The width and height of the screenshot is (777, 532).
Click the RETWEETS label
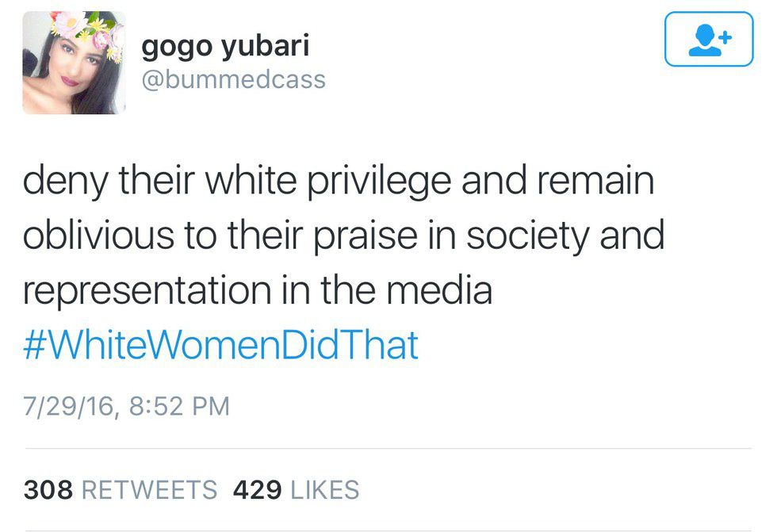pos(149,490)
